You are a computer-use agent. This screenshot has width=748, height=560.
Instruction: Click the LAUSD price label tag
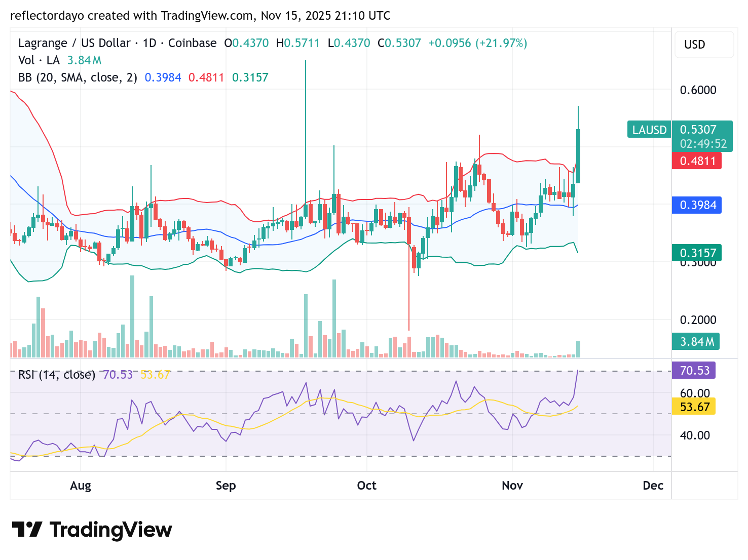(649, 130)
